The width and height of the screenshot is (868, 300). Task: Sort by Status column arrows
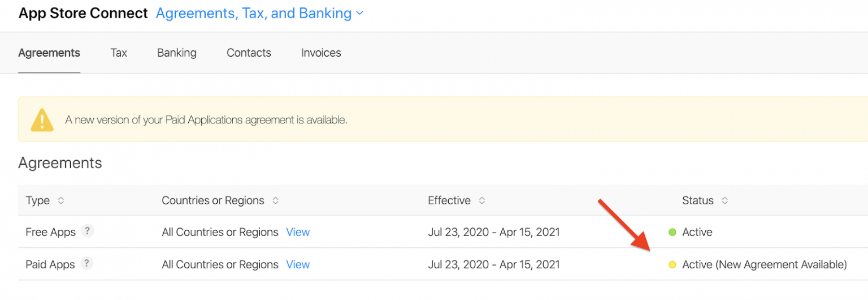(724, 200)
